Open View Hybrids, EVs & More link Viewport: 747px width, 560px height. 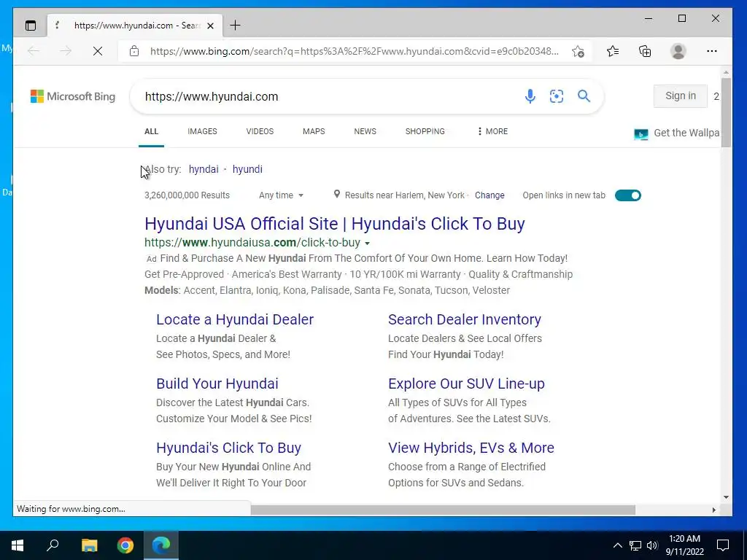point(471,448)
